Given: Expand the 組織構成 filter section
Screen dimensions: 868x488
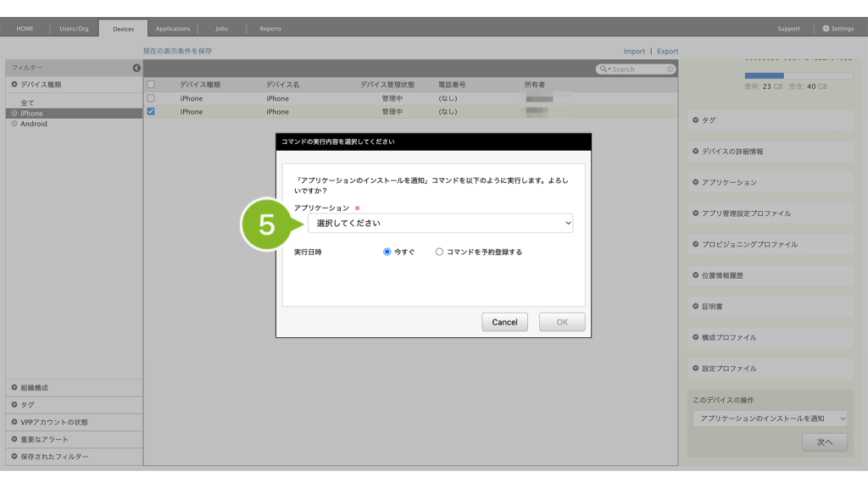Looking at the screenshot, I should (x=14, y=387).
